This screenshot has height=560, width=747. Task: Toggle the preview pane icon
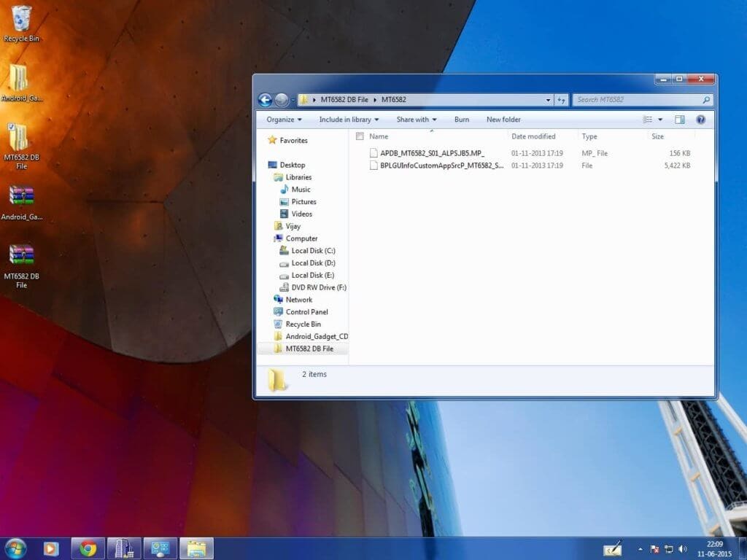coord(680,120)
